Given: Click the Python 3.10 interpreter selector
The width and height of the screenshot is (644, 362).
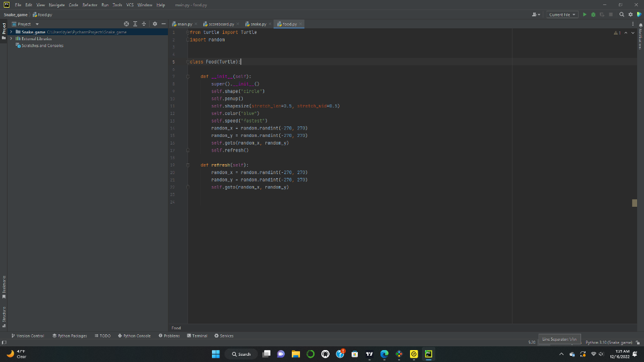Looking at the screenshot, I should point(608,343).
